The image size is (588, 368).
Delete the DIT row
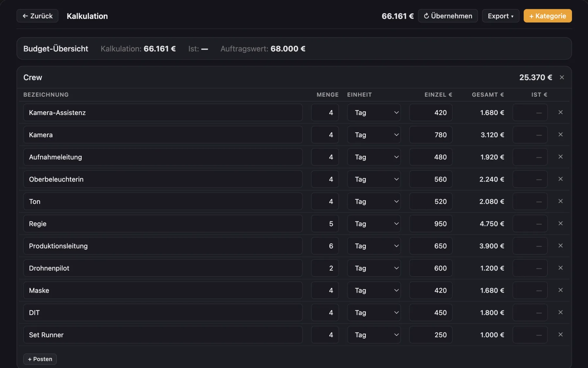coord(560,312)
